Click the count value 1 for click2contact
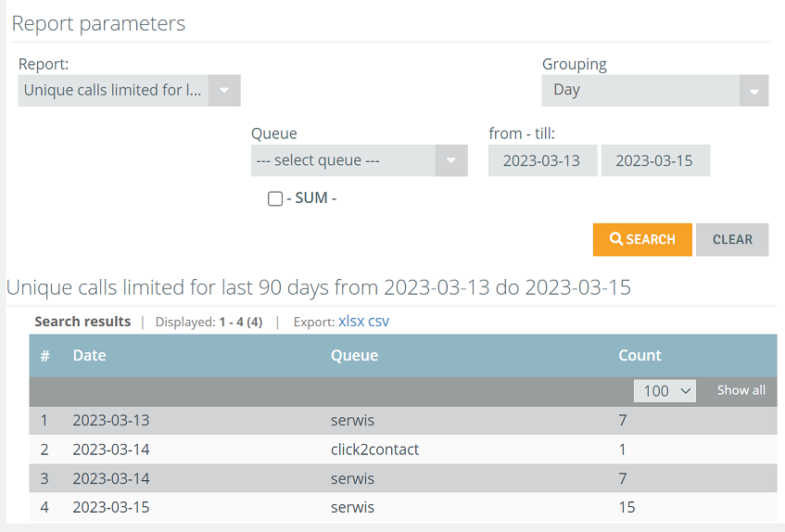785x532 pixels. pyautogui.click(x=622, y=450)
